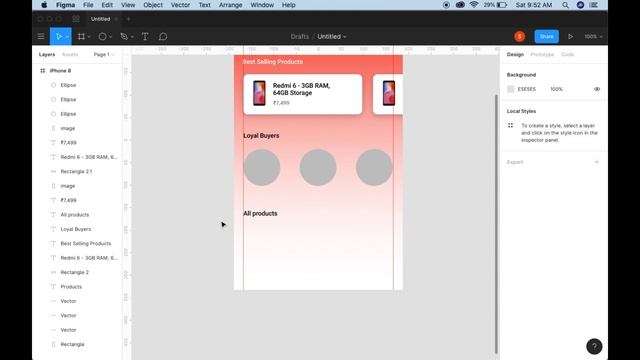
Task: Select the Layers tab
Action: pyautogui.click(x=47, y=54)
